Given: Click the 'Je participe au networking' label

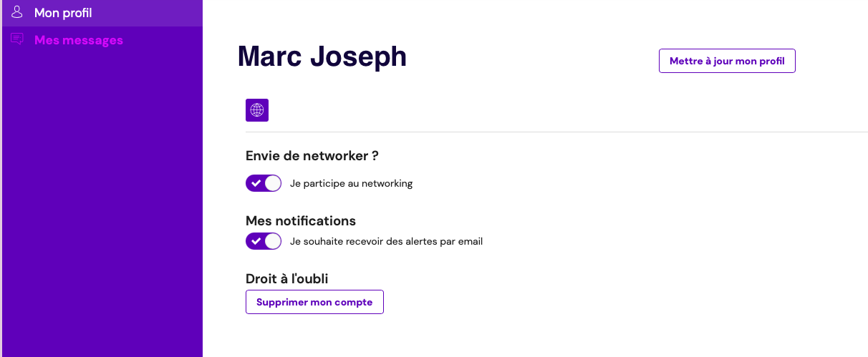Looking at the screenshot, I should point(352,183).
